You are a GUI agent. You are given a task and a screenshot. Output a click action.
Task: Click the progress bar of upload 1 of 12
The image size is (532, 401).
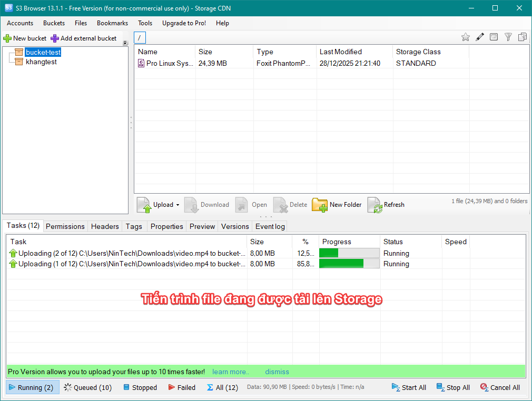coord(349,264)
